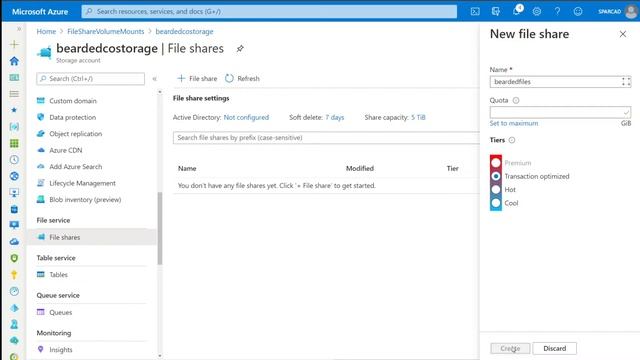The width and height of the screenshot is (640, 360).
Task: Sort by Modified column header
Action: pyautogui.click(x=360, y=168)
